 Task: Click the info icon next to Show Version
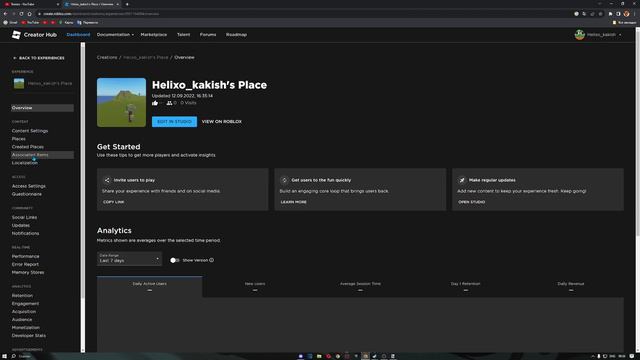[x=211, y=260]
